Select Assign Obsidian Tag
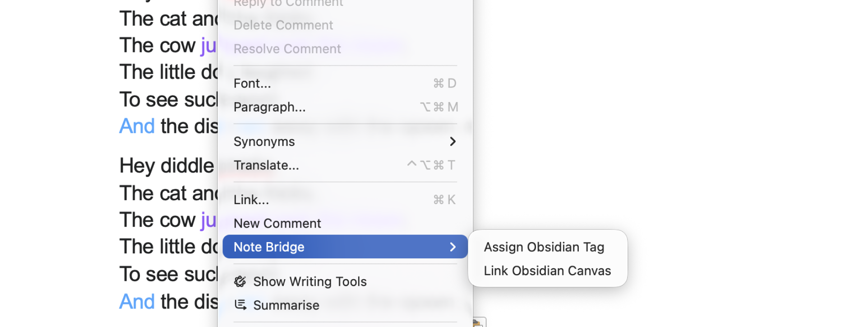This screenshot has width=868, height=327. click(x=544, y=247)
